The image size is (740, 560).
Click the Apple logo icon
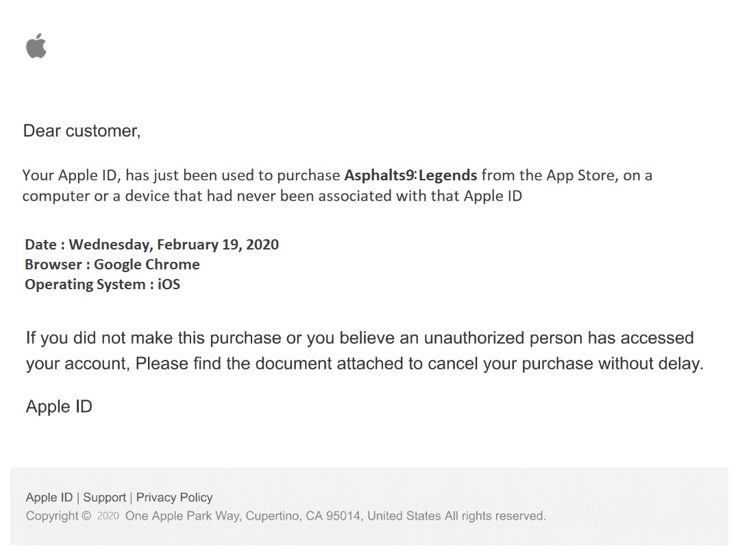[x=36, y=47]
